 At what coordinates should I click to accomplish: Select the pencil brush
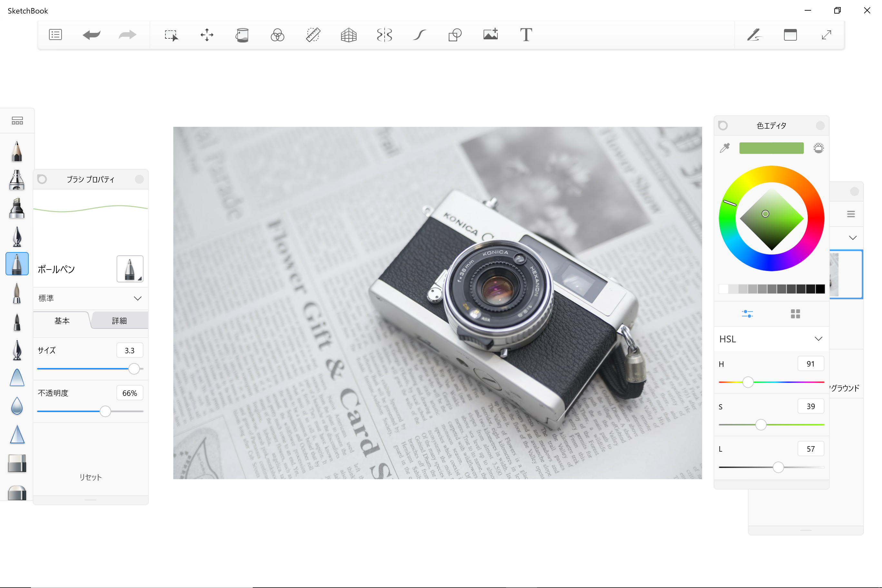[x=17, y=151]
